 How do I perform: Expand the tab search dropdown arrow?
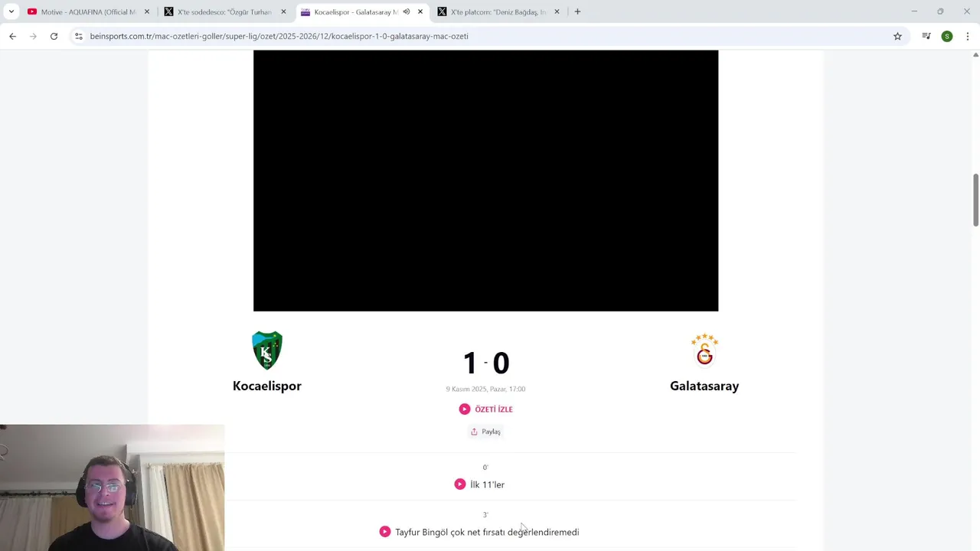point(11,11)
